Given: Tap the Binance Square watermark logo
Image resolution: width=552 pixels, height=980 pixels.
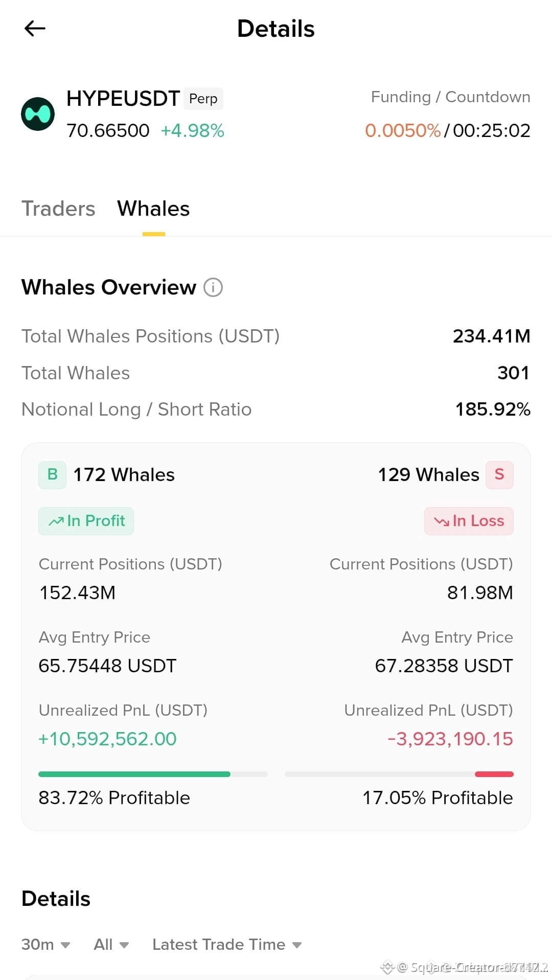Looking at the screenshot, I should pyautogui.click(x=387, y=967).
